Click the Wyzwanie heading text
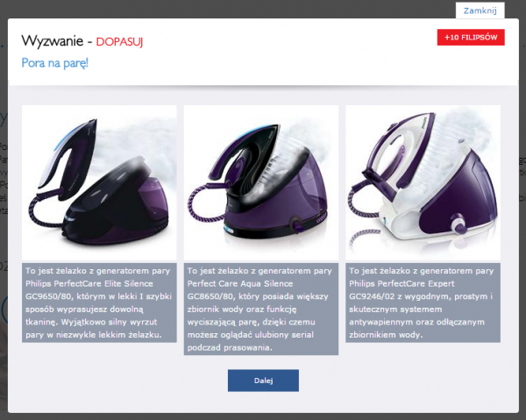Viewport: 526px width, 420px height. (x=53, y=41)
